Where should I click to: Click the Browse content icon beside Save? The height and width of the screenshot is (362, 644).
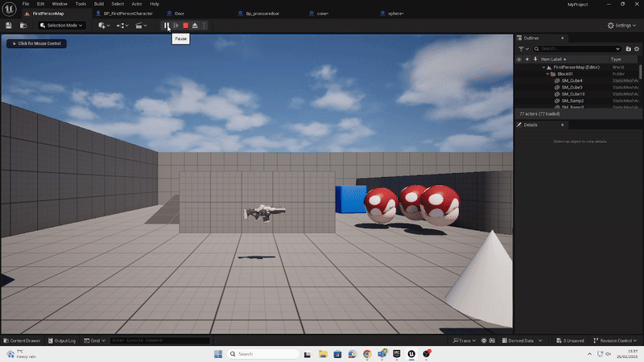coord(23,26)
